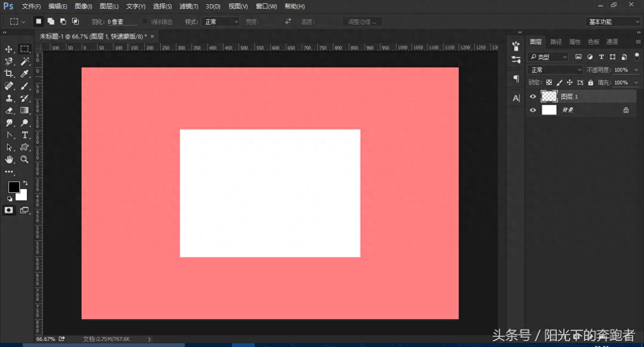Switch to the 路径 tab

556,41
